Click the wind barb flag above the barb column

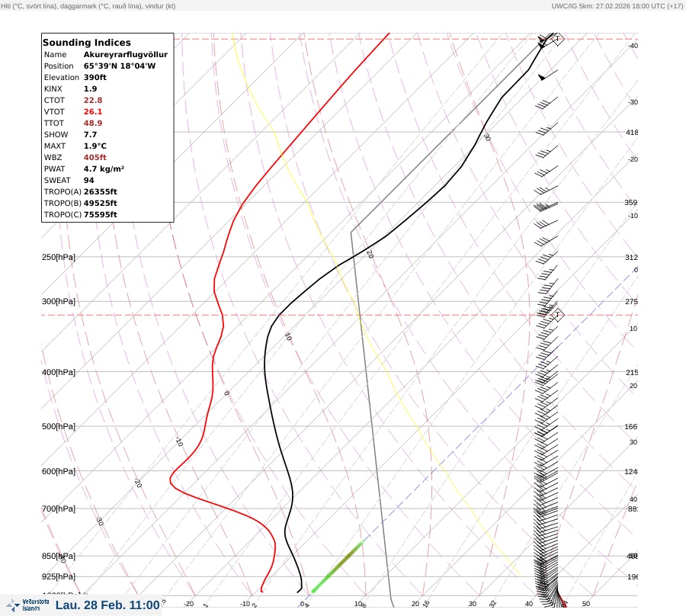[x=547, y=75]
